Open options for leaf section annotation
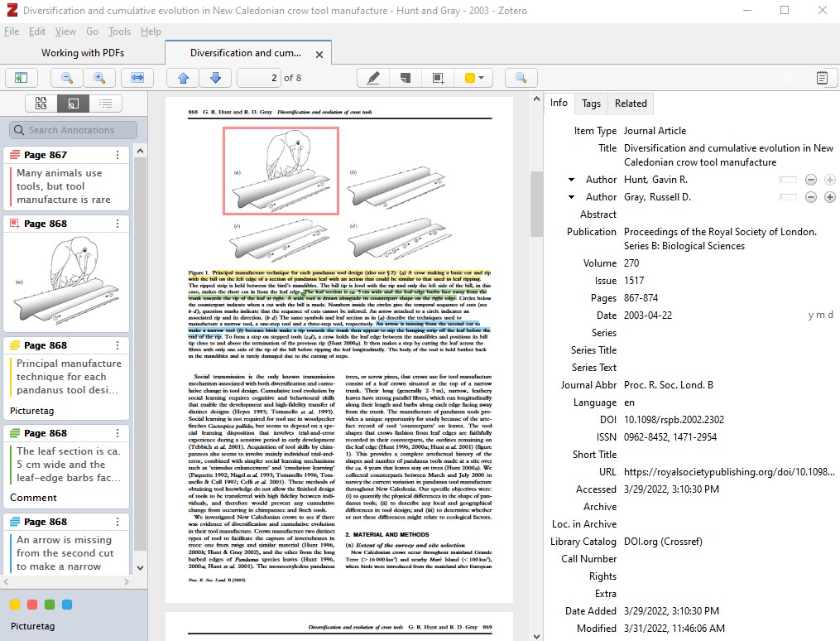This screenshot has width=840, height=641. pyautogui.click(x=118, y=433)
